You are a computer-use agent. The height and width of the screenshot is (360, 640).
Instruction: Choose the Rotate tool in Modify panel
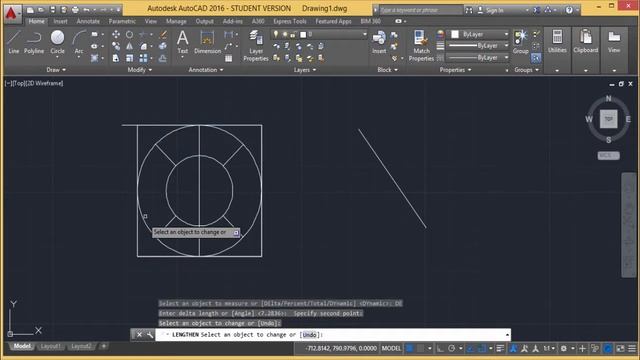coord(129,34)
